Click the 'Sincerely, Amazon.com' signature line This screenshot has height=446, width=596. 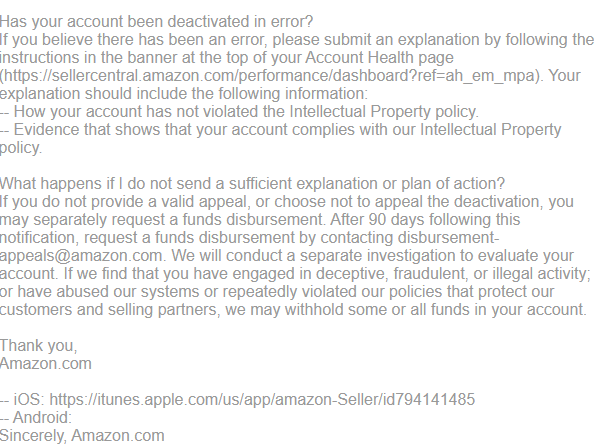(x=82, y=436)
